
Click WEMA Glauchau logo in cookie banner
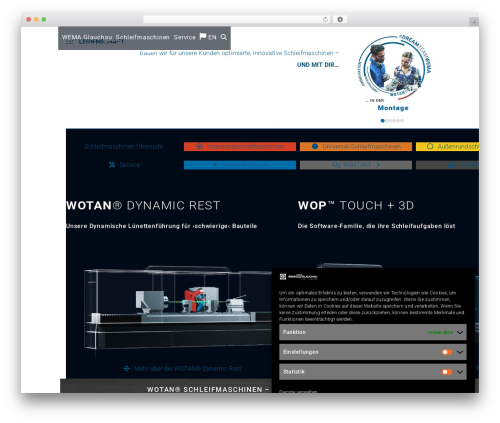coord(298,277)
